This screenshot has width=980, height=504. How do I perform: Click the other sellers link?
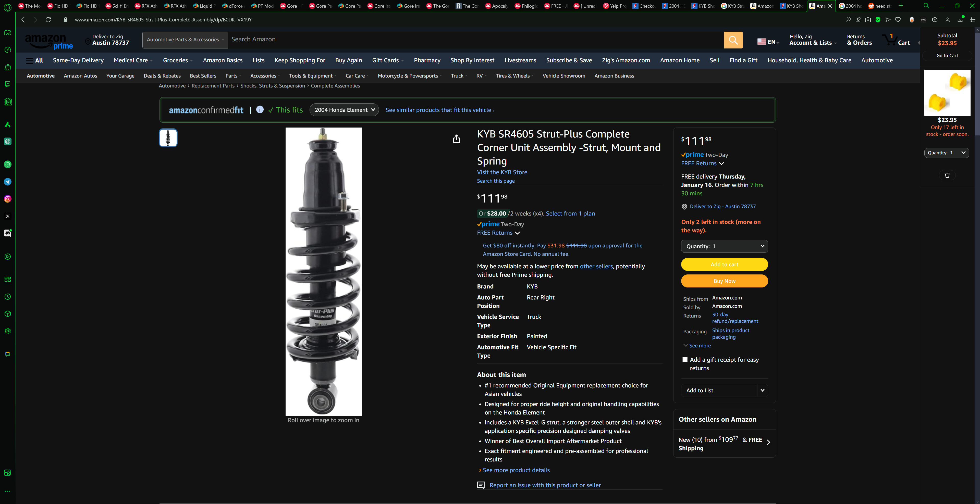point(596,267)
